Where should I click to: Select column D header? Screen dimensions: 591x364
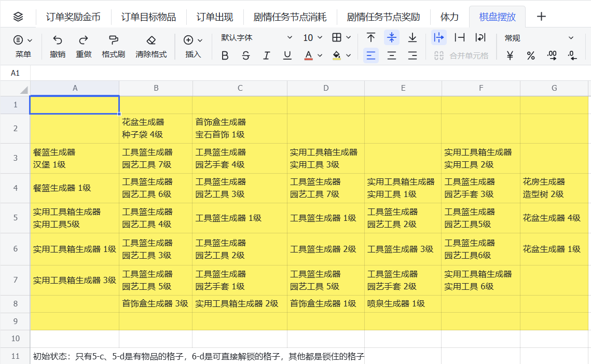[x=326, y=88]
